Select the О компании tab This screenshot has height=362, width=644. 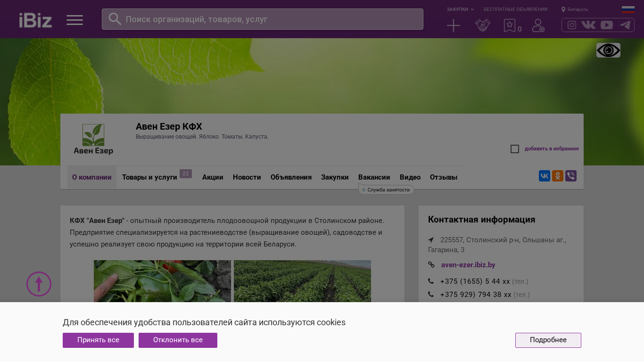pyautogui.click(x=92, y=177)
